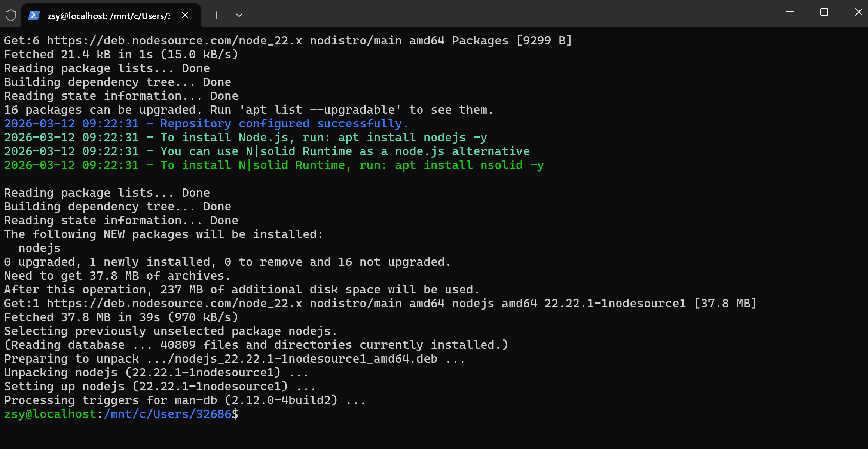Close the zsy@localhost tab
This screenshot has height=449, width=868.
point(185,15)
